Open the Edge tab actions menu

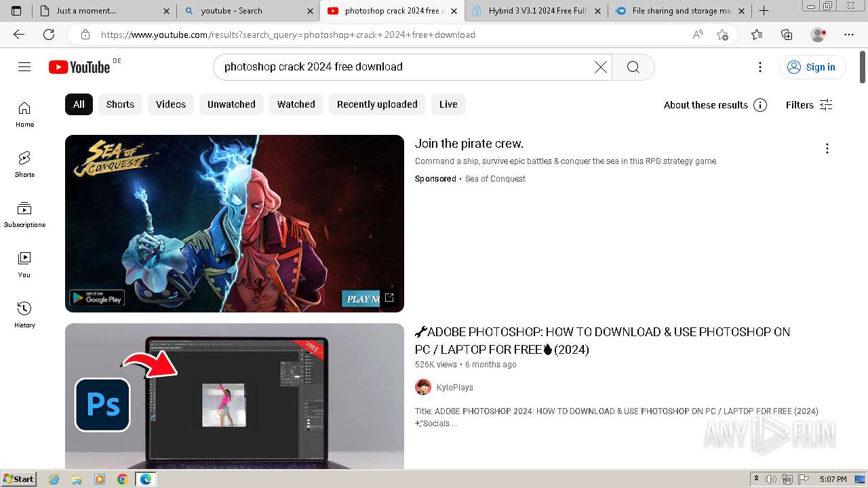tap(16, 11)
